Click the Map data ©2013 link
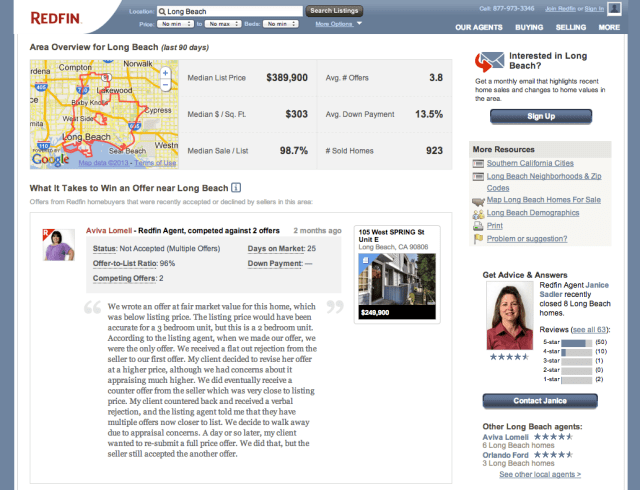This screenshot has width=640, height=490. [x=103, y=163]
